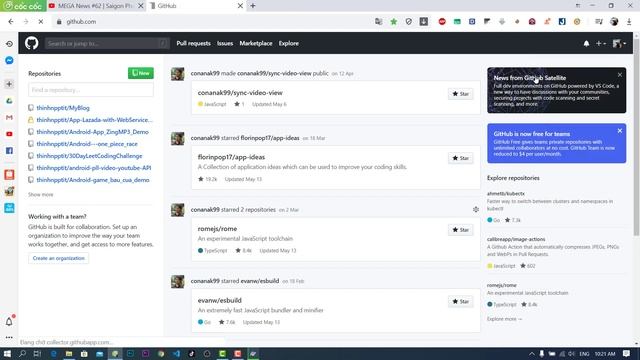Open the Coc Coc browser menu logo
The width and height of the screenshot is (640, 360).
tap(23, 6)
